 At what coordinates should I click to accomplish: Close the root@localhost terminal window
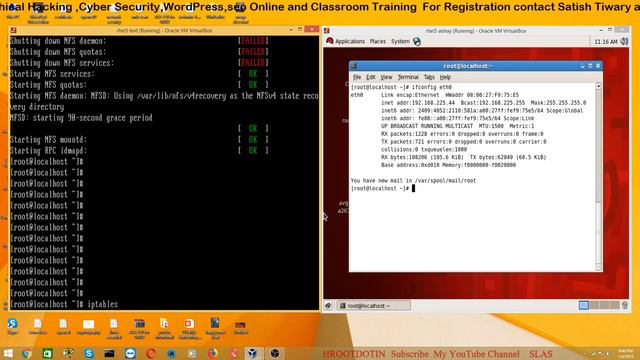coord(598,66)
